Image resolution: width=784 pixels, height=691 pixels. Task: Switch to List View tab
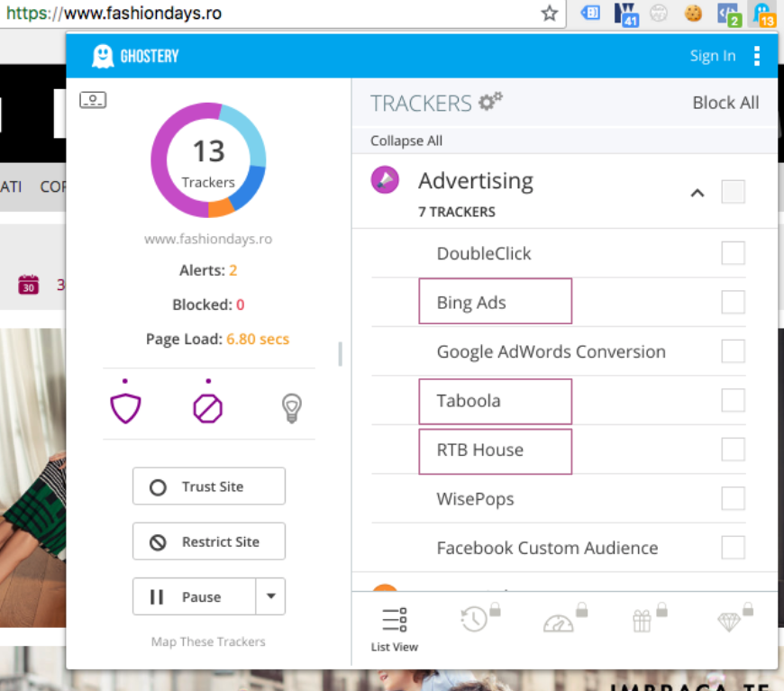point(395,630)
